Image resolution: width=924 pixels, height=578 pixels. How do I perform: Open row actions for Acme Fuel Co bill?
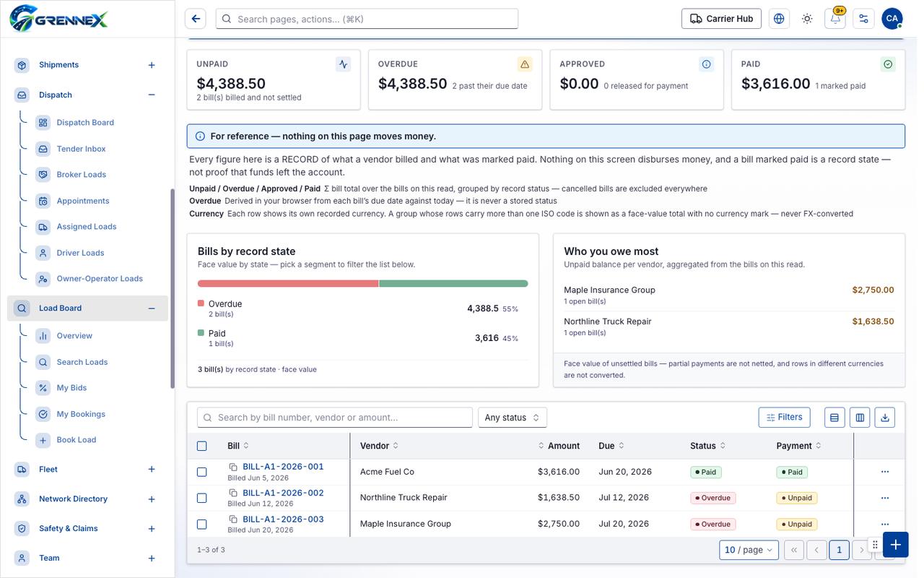click(x=885, y=472)
